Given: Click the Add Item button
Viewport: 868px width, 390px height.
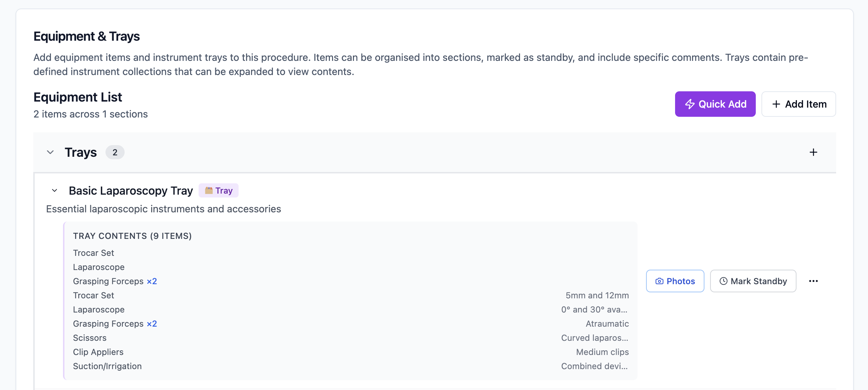Looking at the screenshot, I should pyautogui.click(x=798, y=104).
